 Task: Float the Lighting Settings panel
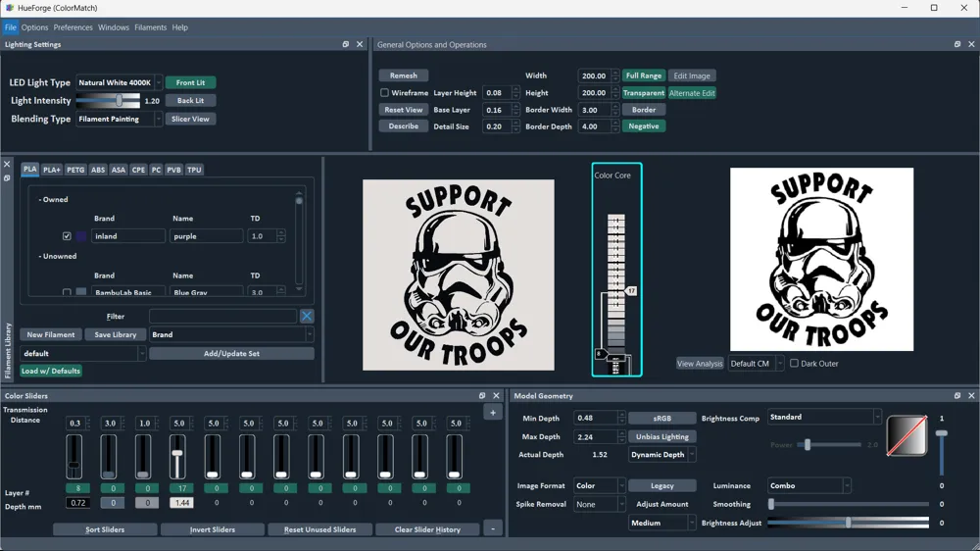346,44
